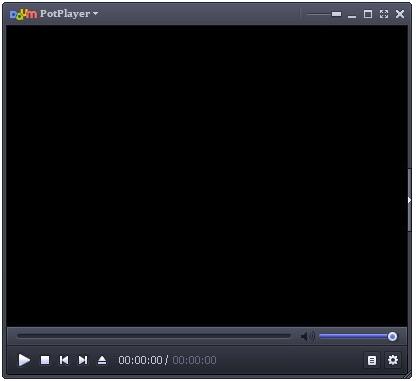
Task: Click the Stop playback square icon
Action: coord(45,360)
